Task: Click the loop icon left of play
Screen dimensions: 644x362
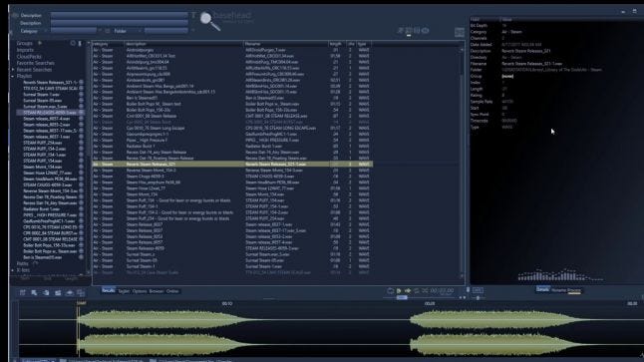Action: point(390,291)
